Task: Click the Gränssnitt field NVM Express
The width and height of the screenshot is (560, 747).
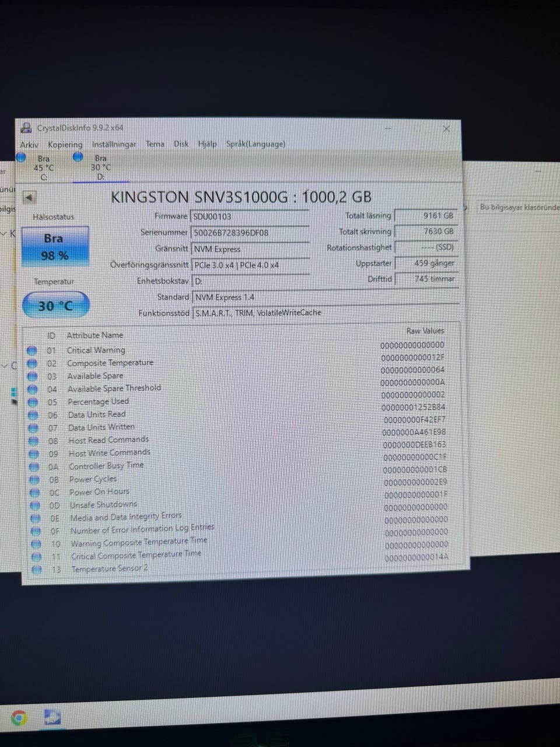Action: click(x=250, y=249)
